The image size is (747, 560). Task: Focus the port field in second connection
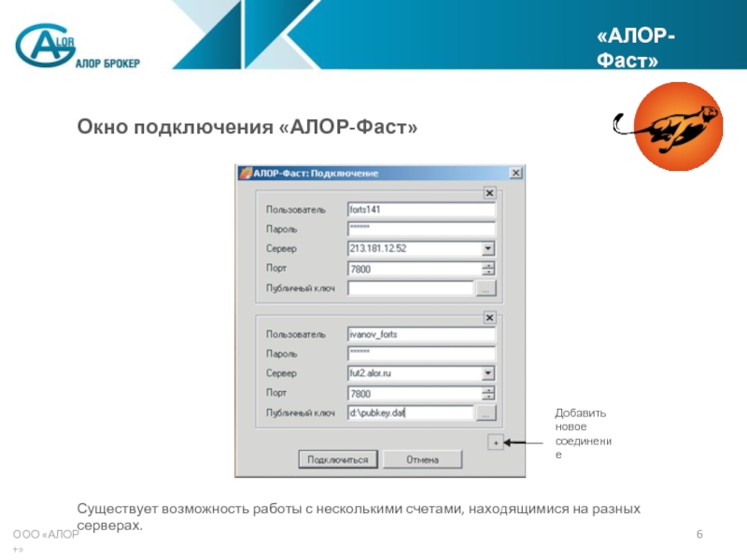click(415, 394)
